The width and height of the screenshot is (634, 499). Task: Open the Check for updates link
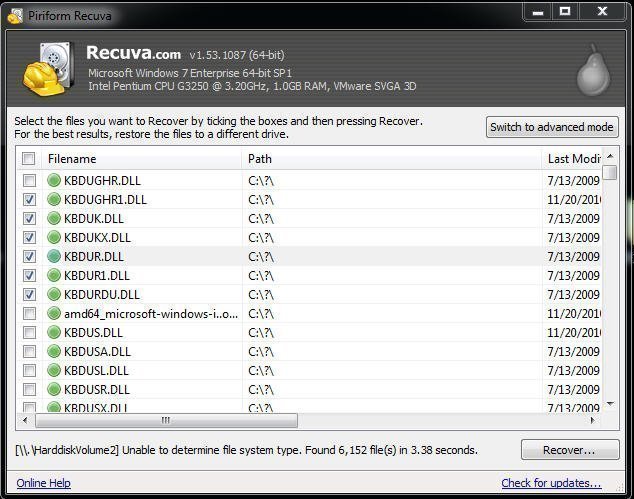pos(551,483)
